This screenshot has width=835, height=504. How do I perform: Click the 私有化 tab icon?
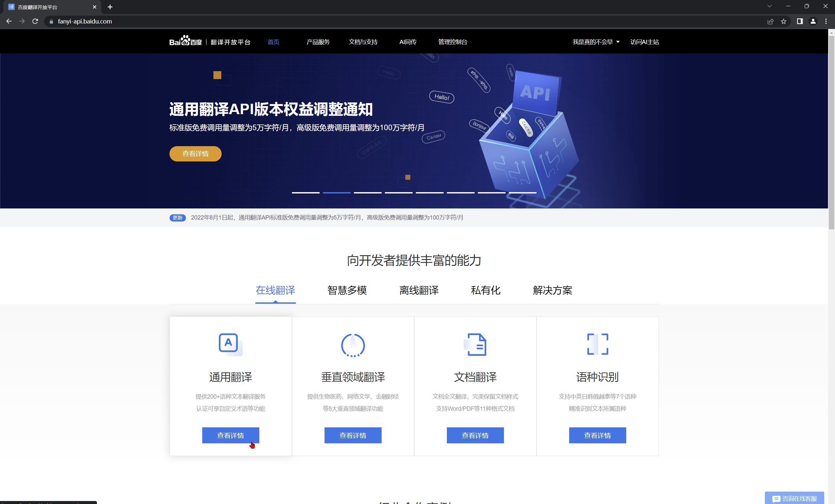[x=485, y=291]
